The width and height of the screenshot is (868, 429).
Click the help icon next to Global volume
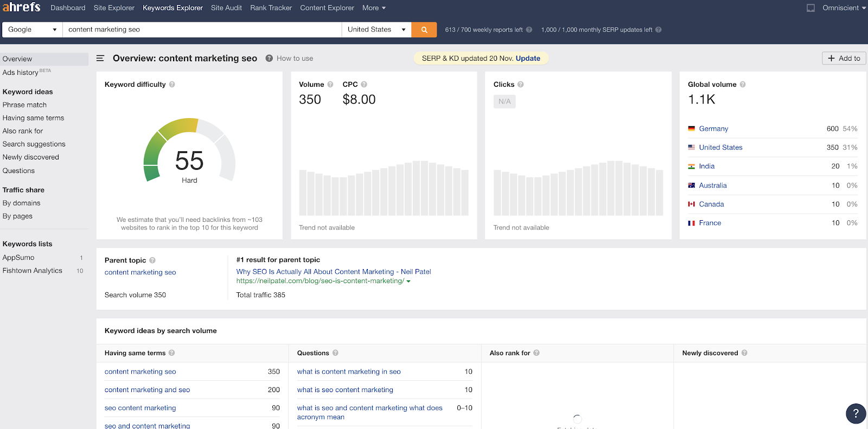pyautogui.click(x=743, y=85)
